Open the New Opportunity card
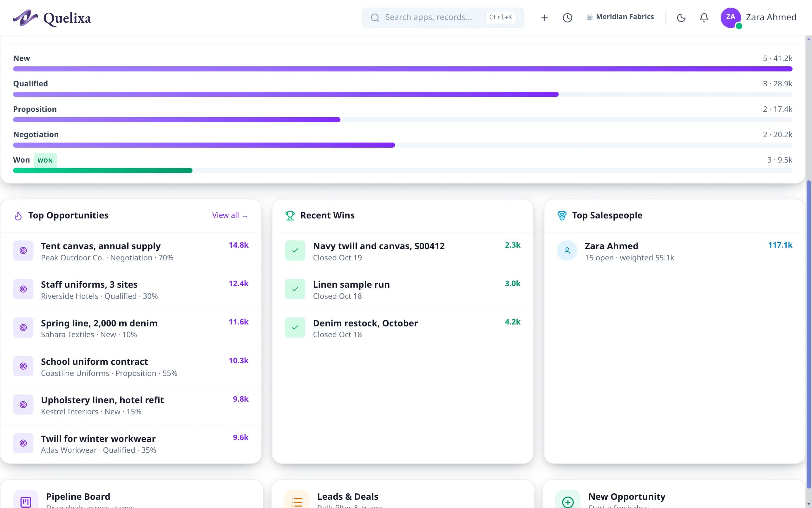The image size is (812, 508). [674, 494]
